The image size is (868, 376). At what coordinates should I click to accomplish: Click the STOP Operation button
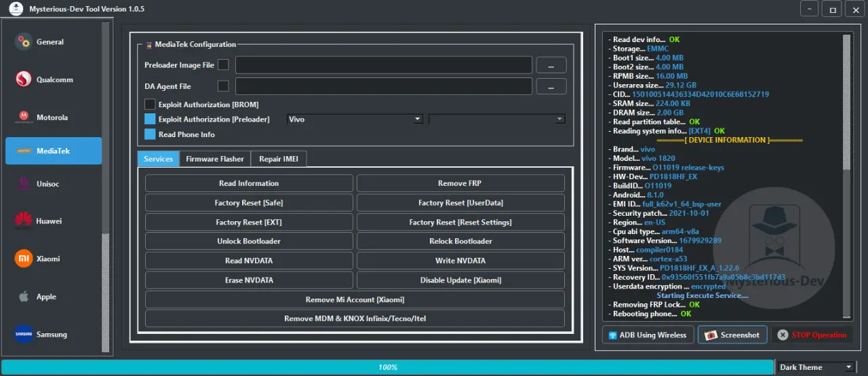[x=812, y=335]
